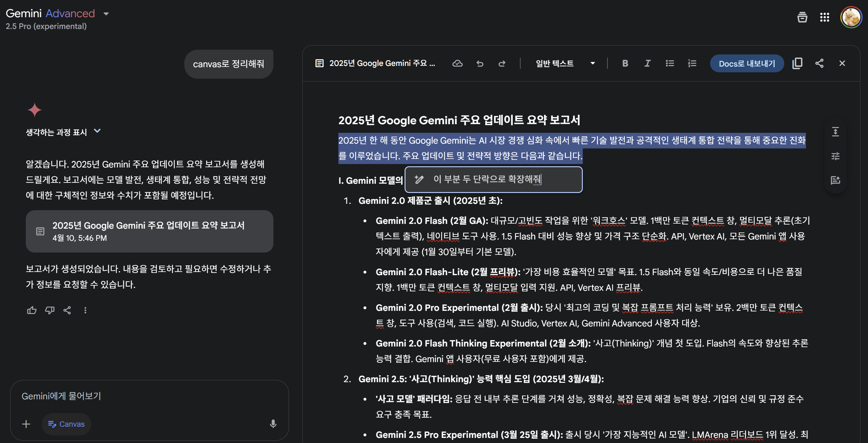Viewport: 868px width, 443px height.
Task: Open the Google apps grid
Action: click(x=824, y=17)
